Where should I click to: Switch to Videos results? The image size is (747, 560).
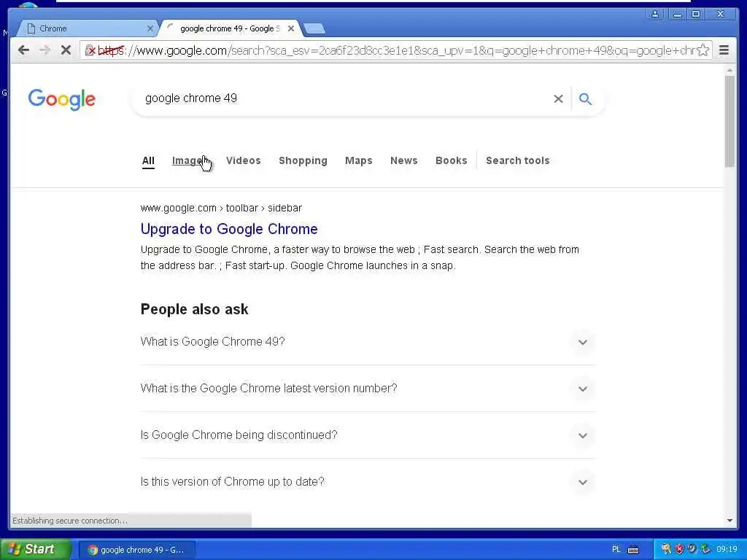click(x=244, y=161)
